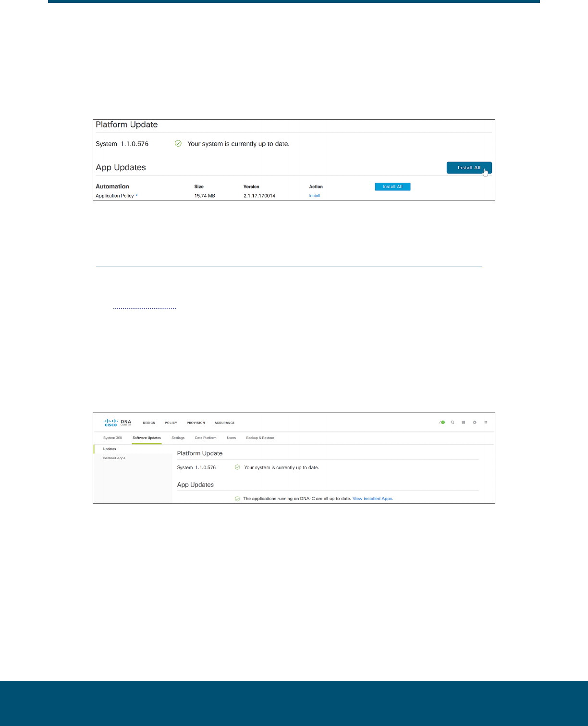Click version 2.1.17.170014 text
Image resolution: width=588 pixels, height=726 pixels.
[x=259, y=196]
